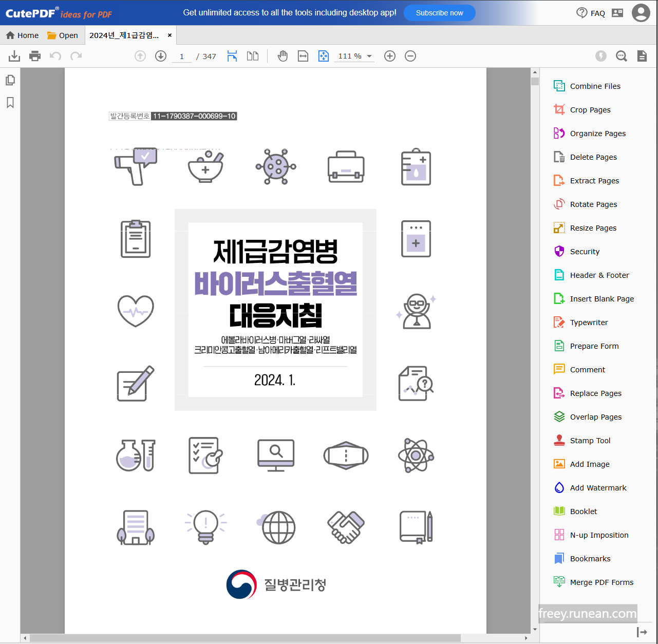
Task: Open the page copy panel on the left
Action: [10, 80]
